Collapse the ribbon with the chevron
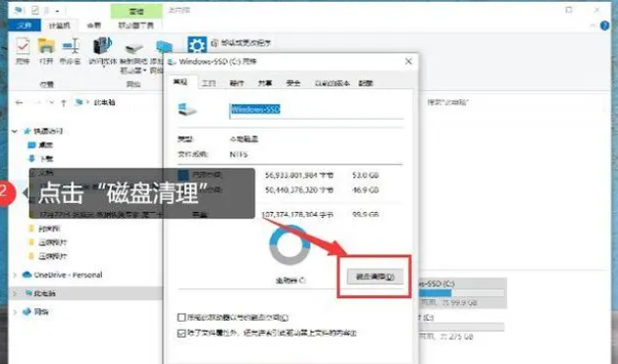618x364 pixels. [592, 26]
